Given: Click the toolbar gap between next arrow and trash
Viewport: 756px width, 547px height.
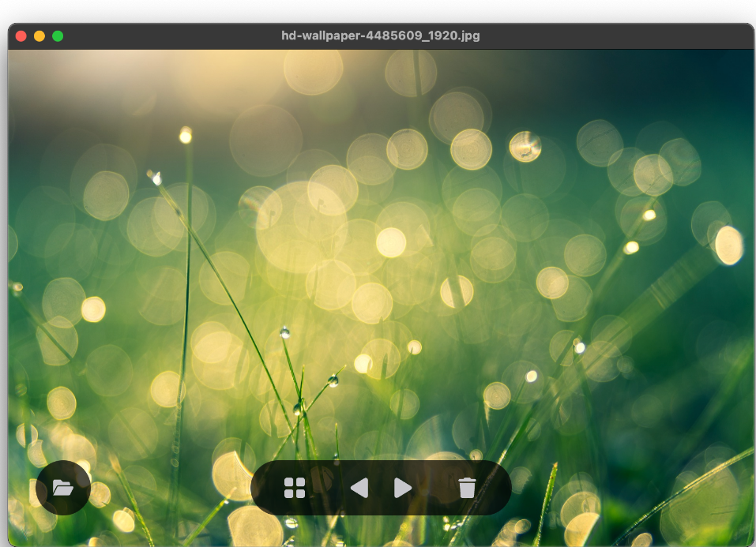Looking at the screenshot, I should [x=435, y=488].
